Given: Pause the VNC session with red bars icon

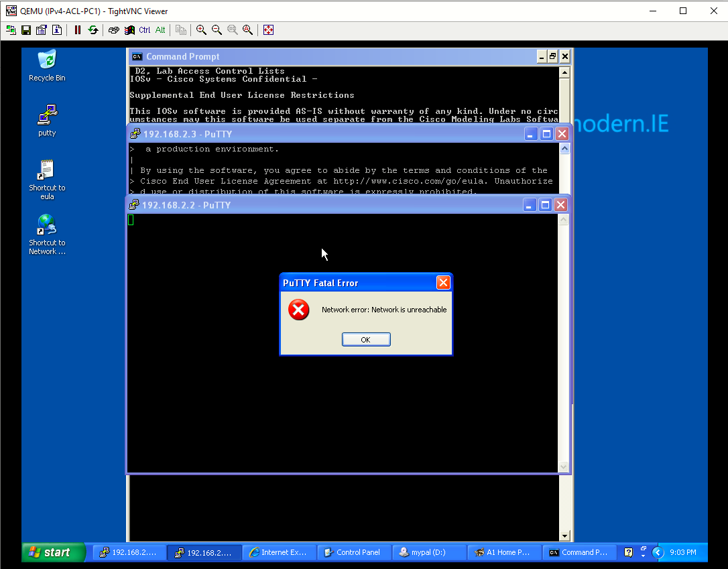Looking at the screenshot, I should pyautogui.click(x=78, y=30).
